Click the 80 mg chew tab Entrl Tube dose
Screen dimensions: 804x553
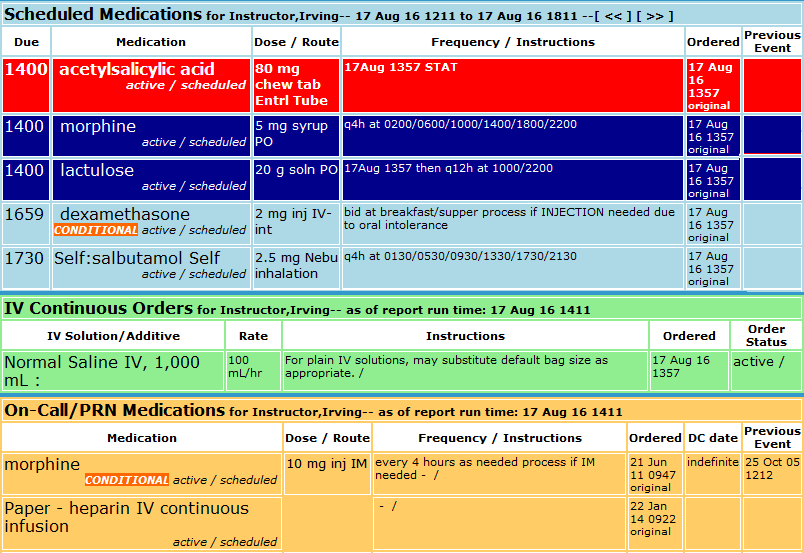(x=296, y=85)
